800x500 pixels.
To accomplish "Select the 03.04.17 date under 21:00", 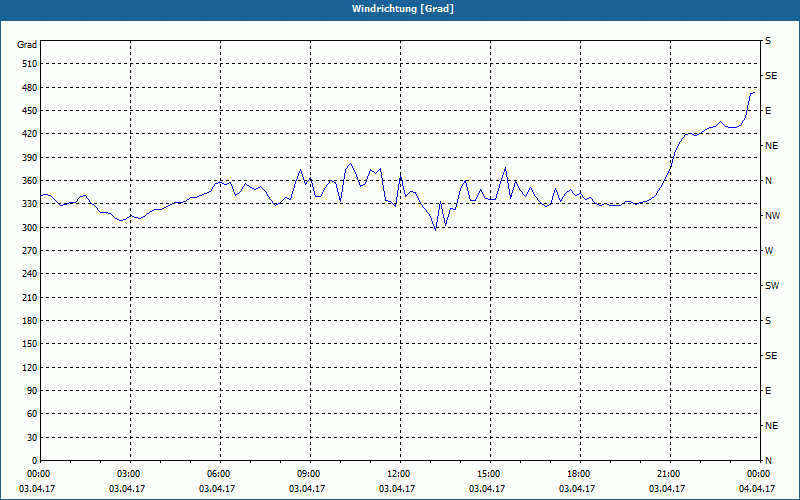I will 667,489.
